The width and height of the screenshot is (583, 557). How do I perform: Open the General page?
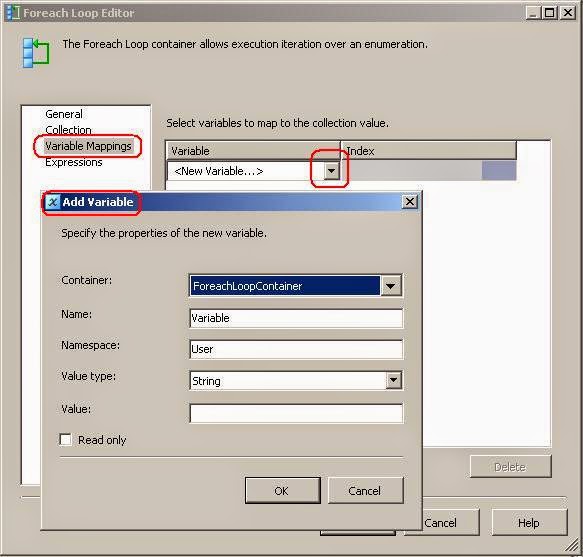[x=64, y=114]
